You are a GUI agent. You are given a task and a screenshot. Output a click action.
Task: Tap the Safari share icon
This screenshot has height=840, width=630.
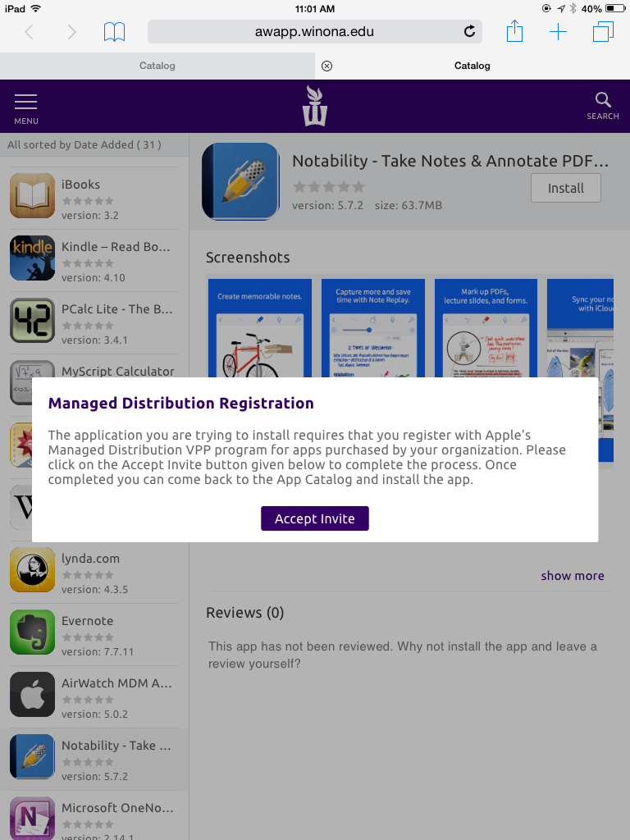pos(514,32)
